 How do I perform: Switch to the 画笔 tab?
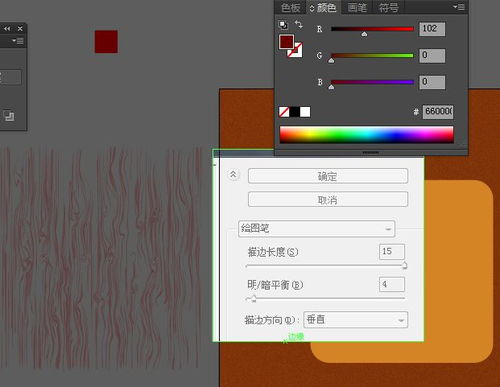(x=357, y=7)
